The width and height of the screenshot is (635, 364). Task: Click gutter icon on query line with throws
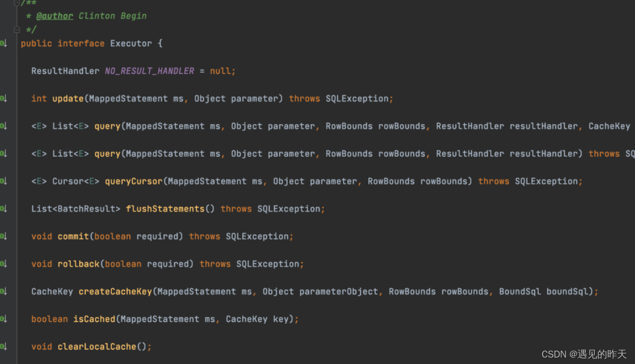click(x=3, y=154)
